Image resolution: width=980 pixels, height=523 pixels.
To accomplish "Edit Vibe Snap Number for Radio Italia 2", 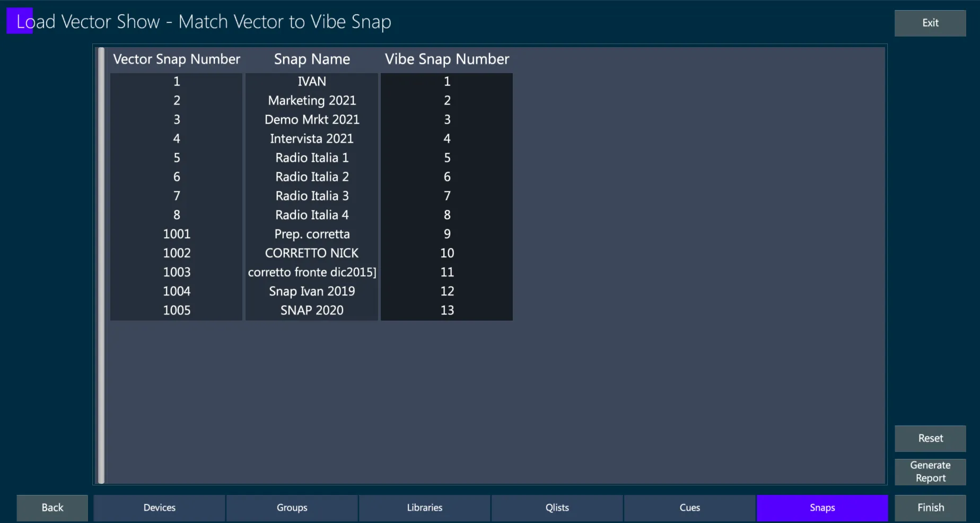I will [447, 177].
